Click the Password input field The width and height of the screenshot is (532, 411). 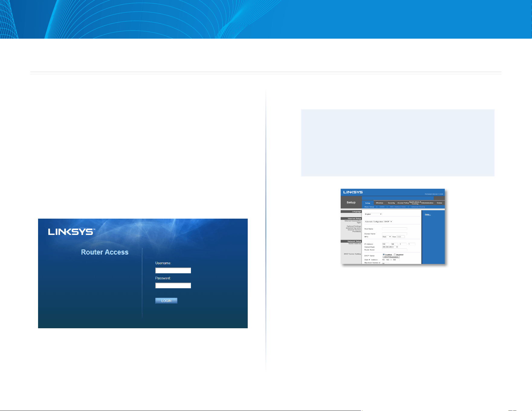click(x=173, y=285)
